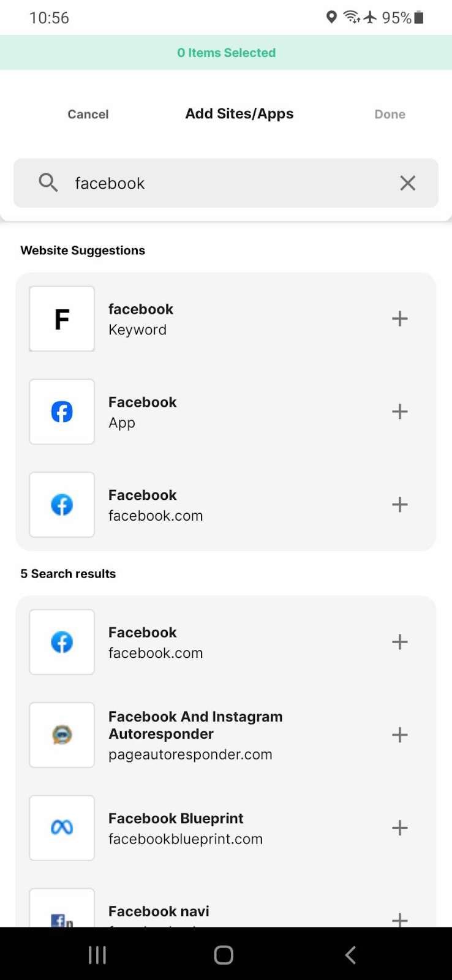Add the Facebook navi result

point(399,919)
